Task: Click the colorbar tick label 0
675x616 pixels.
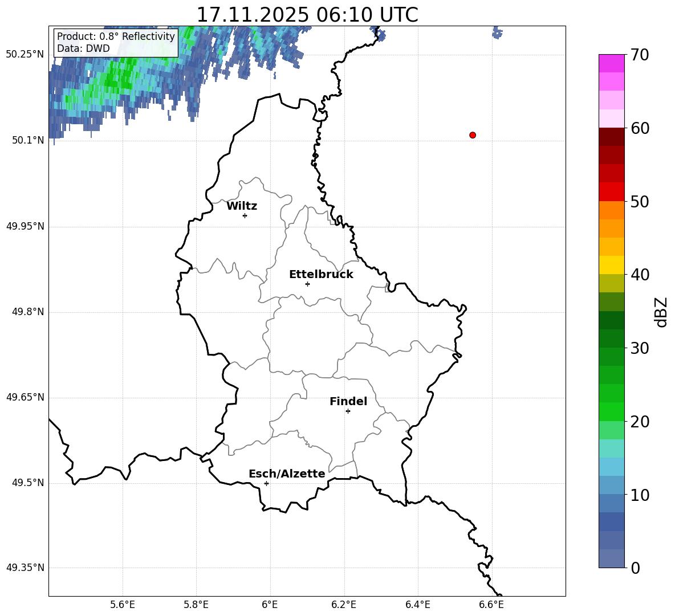Action: click(636, 568)
